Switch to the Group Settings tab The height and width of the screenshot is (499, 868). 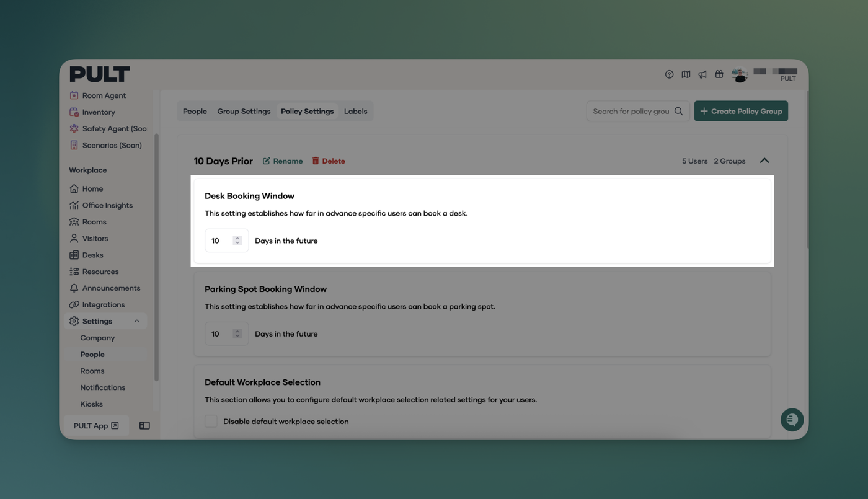(244, 112)
